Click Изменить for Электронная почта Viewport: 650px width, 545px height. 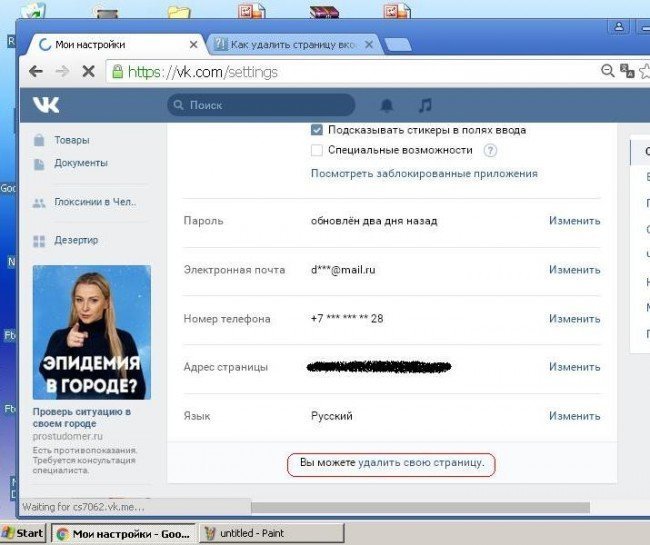[575, 270]
